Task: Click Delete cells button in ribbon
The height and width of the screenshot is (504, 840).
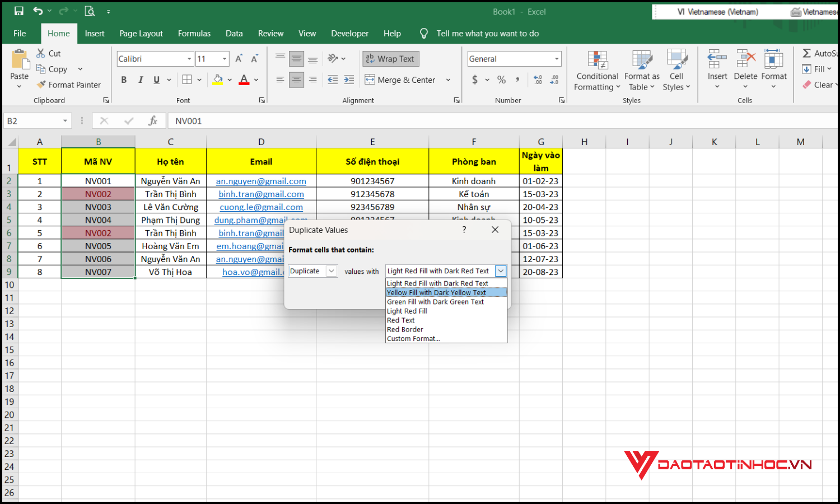Action: tap(745, 70)
